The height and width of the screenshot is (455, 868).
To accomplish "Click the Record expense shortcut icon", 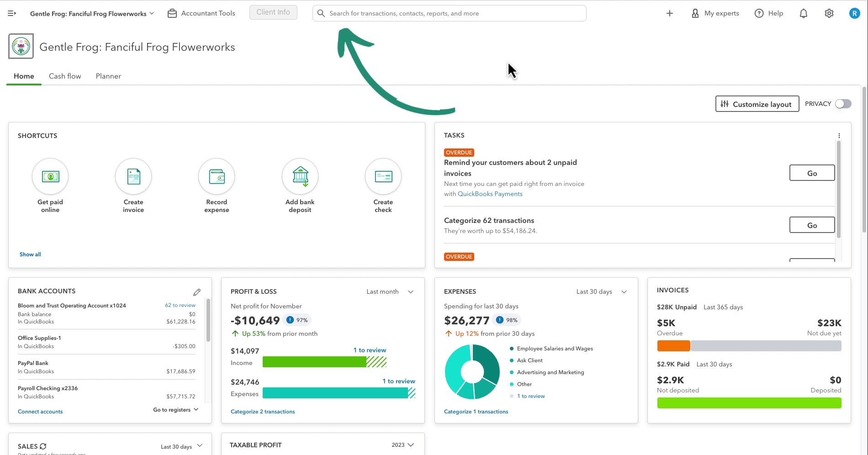I will (x=217, y=176).
